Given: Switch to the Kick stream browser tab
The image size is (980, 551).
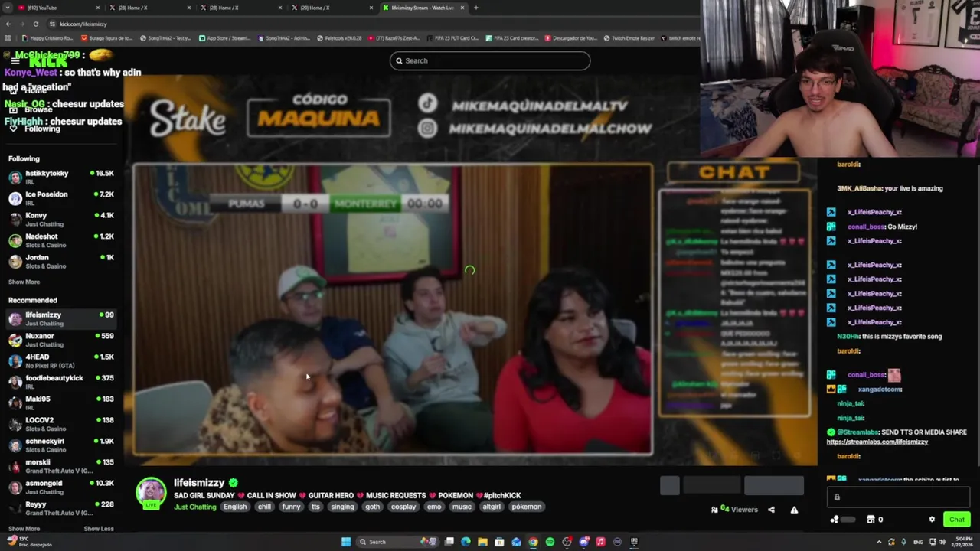Looking at the screenshot, I should [425, 8].
